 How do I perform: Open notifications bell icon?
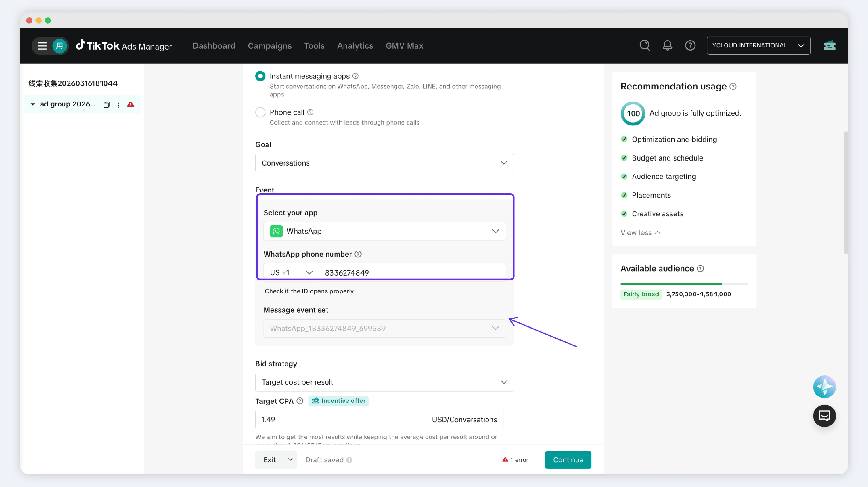click(x=667, y=45)
